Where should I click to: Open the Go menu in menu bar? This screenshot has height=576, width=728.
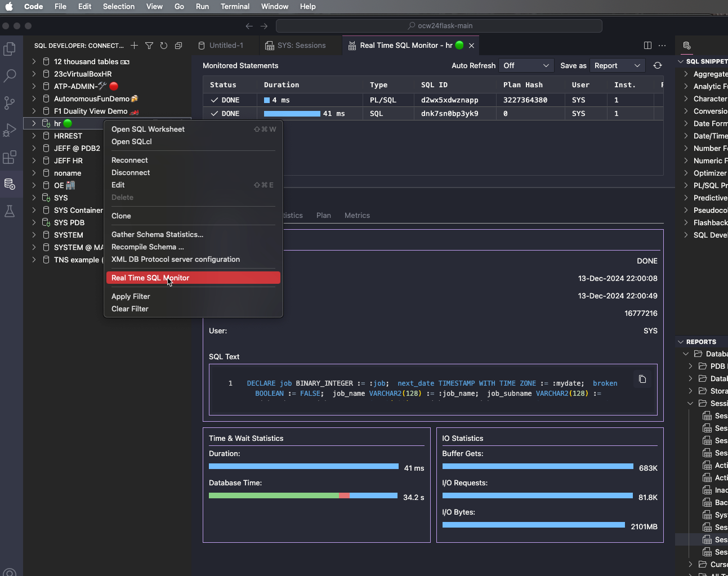click(179, 6)
